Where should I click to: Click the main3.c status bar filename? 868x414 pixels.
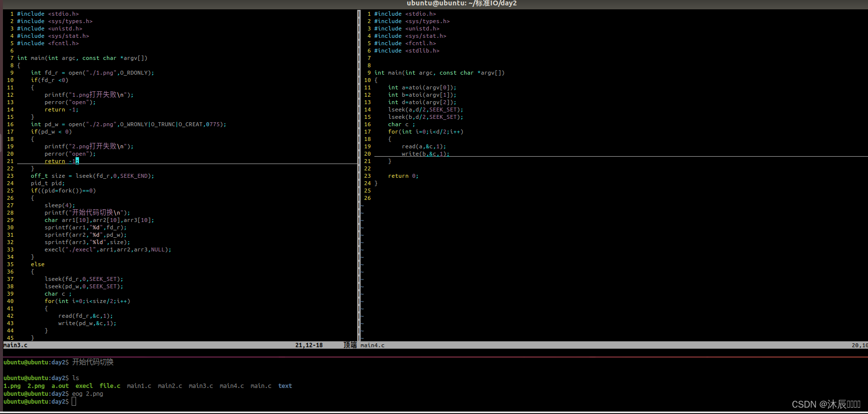pyautogui.click(x=16, y=345)
